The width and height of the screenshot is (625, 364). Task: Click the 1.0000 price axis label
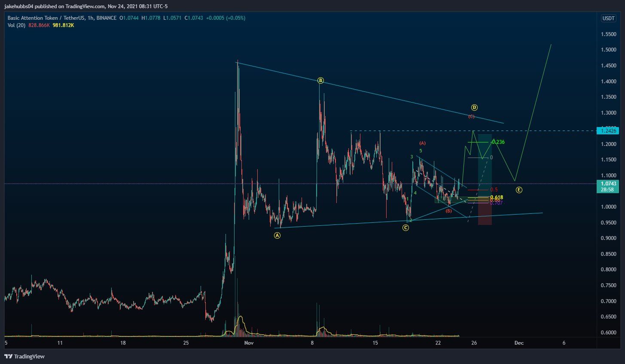click(608, 207)
